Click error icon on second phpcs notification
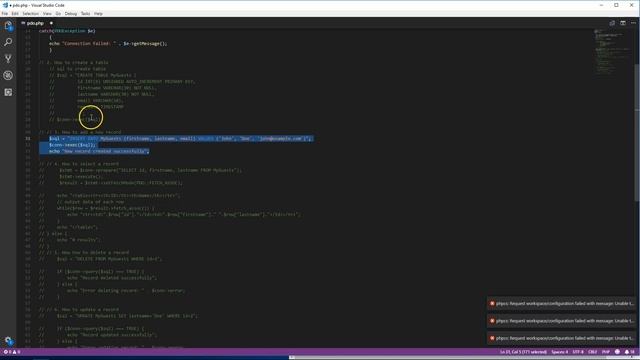Viewport: 640px width, 360px height. [x=492, y=321]
